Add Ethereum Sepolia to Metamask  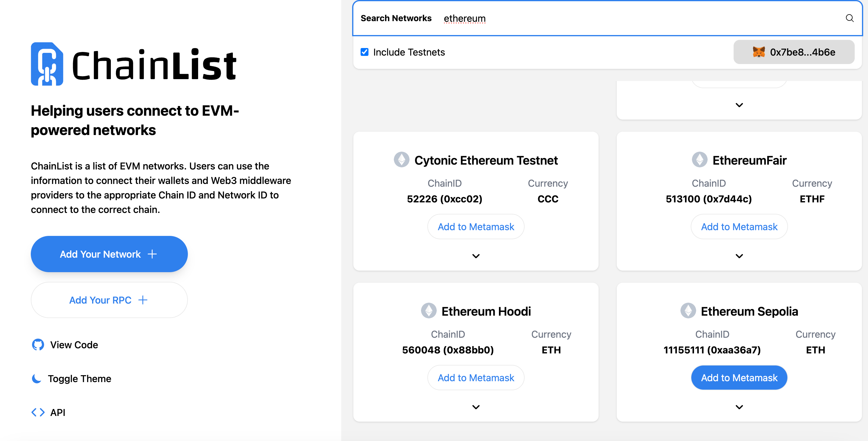point(739,378)
